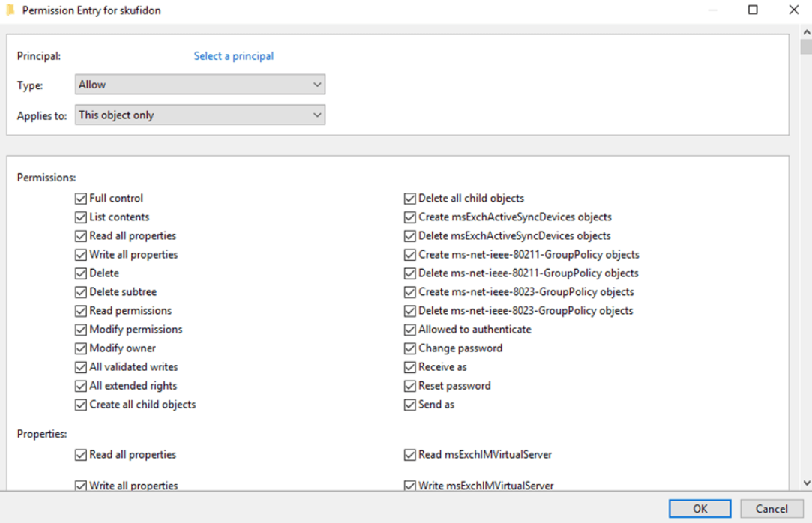Toggle Write all properties under Permissions
This screenshot has height=523, width=812.
81,255
